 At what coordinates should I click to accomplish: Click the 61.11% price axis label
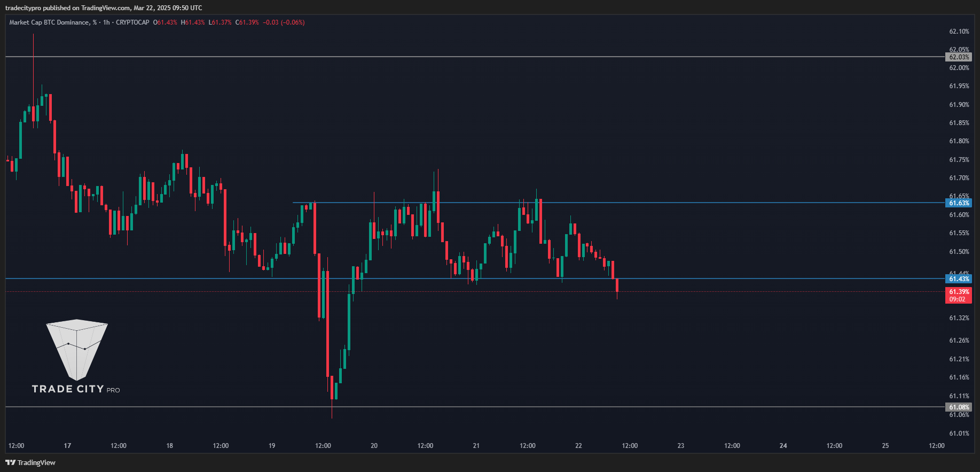click(959, 396)
